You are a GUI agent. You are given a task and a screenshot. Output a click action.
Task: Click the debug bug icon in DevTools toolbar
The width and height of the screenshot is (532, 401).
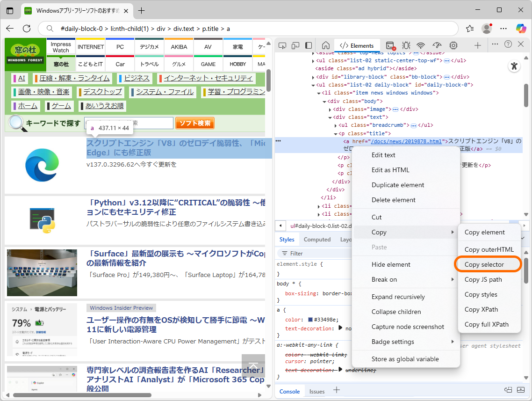click(x=406, y=45)
